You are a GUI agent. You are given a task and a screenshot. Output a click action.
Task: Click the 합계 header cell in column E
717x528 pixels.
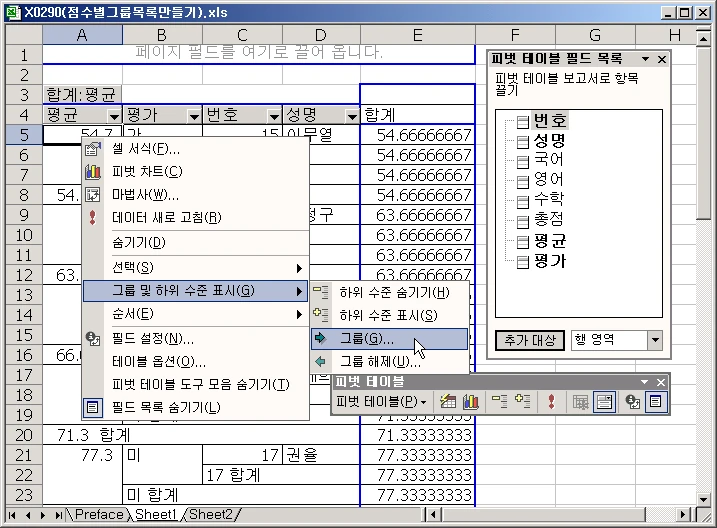pyautogui.click(x=417, y=115)
